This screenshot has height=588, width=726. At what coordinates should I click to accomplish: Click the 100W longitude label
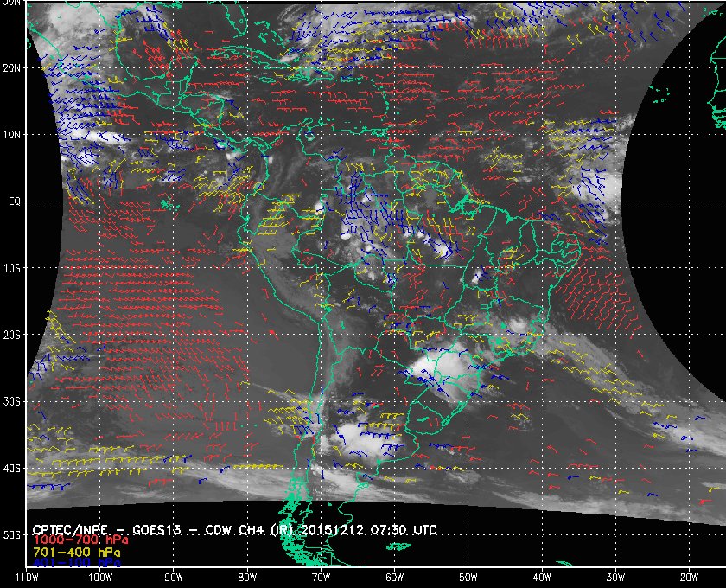100,578
